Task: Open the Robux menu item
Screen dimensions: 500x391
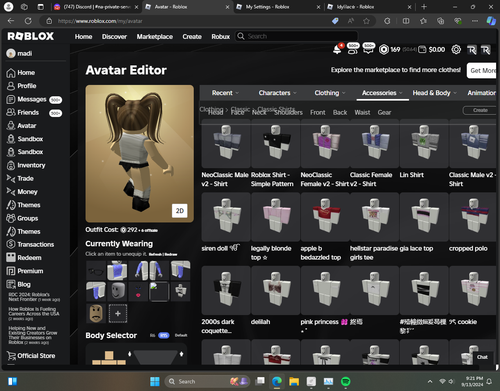Action: pyautogui.click(x=221, y=36)
